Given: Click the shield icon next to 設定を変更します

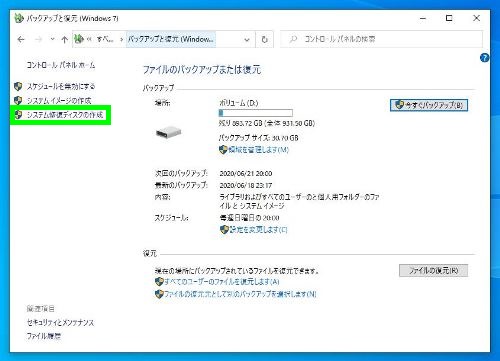Looking at the screenshot, I should [224, 229].
